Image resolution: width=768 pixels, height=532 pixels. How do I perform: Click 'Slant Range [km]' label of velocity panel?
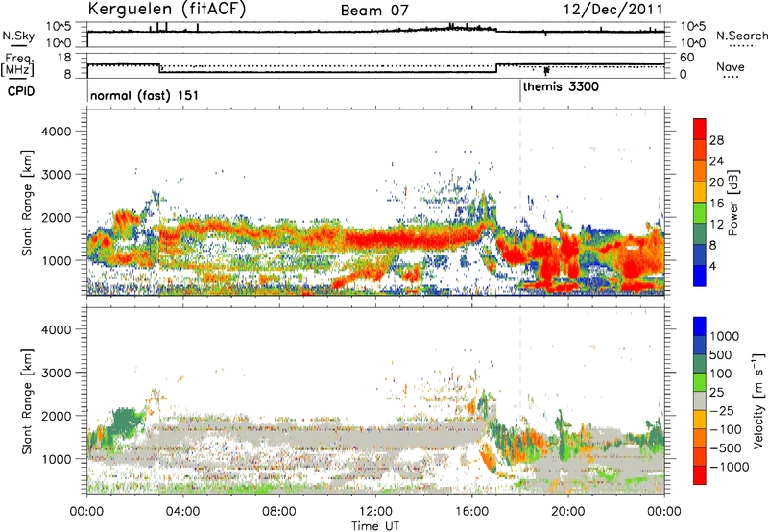tap(27, 400)
